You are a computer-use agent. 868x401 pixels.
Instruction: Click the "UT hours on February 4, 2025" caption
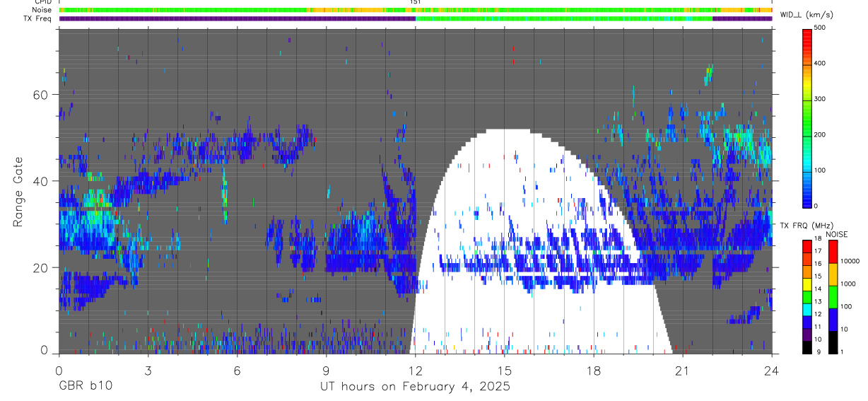415,388
